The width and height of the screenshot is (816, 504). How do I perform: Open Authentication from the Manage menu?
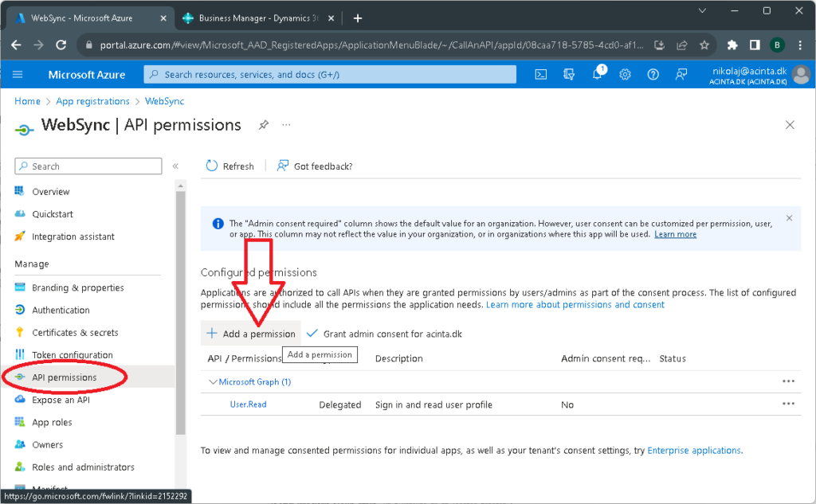(x=61, y=311)
